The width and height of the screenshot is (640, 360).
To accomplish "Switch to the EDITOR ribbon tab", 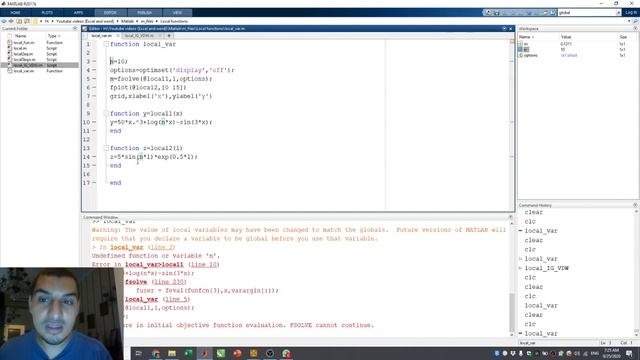I will (110, 13).
